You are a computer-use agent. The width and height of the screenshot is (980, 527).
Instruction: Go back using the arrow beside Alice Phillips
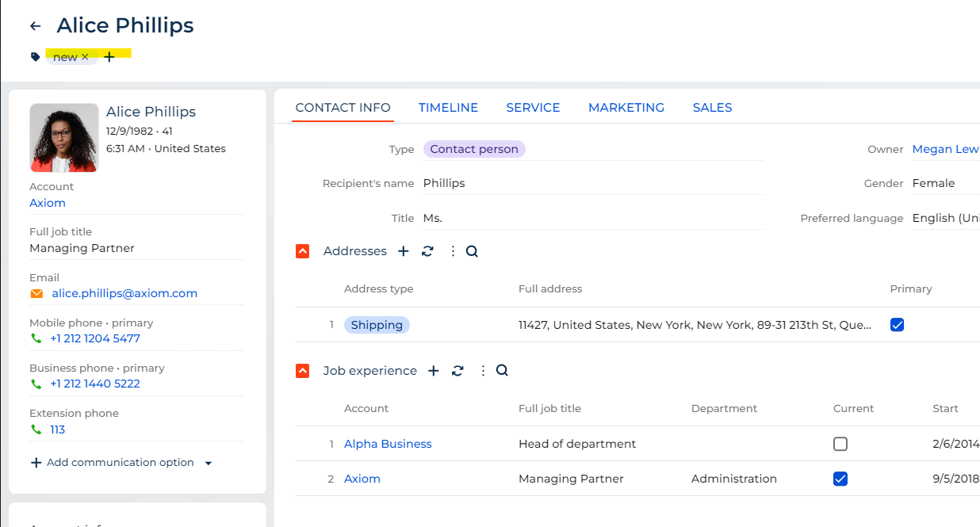click(35, 26)
